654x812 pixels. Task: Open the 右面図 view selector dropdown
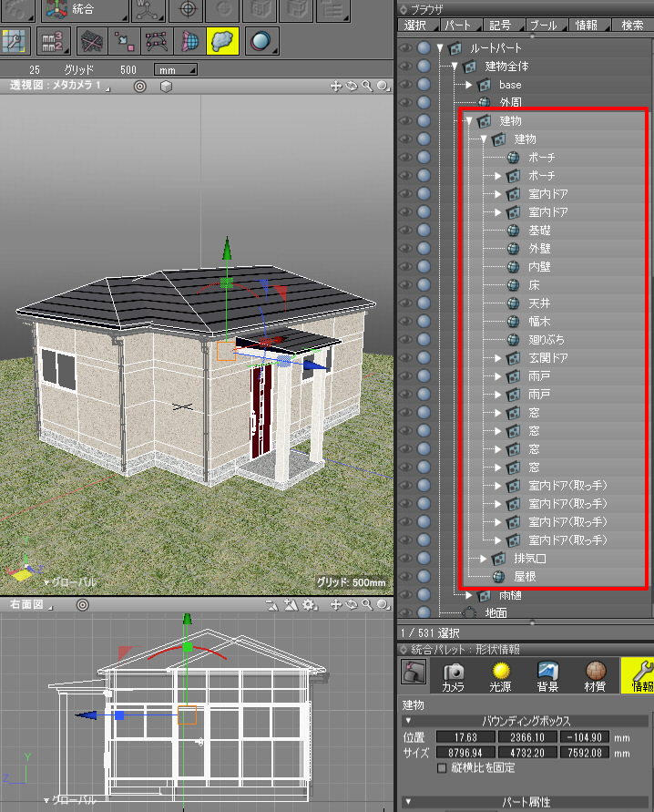coord(31,604)
